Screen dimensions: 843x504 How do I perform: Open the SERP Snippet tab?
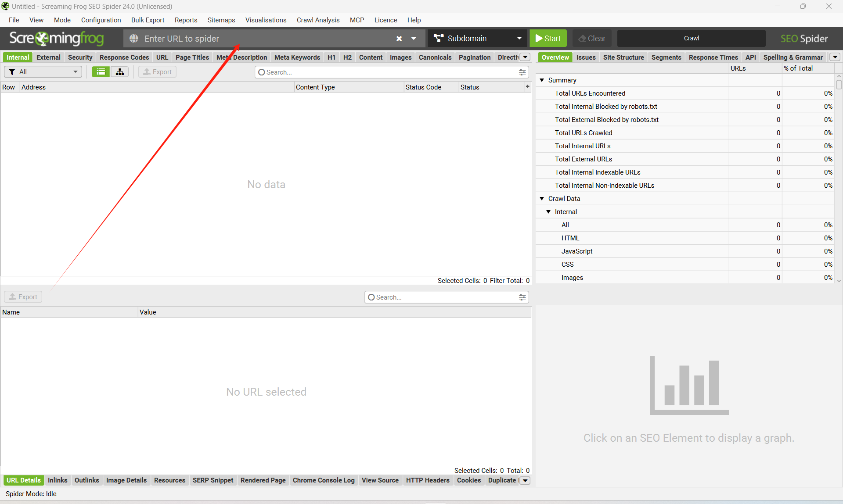213,480
